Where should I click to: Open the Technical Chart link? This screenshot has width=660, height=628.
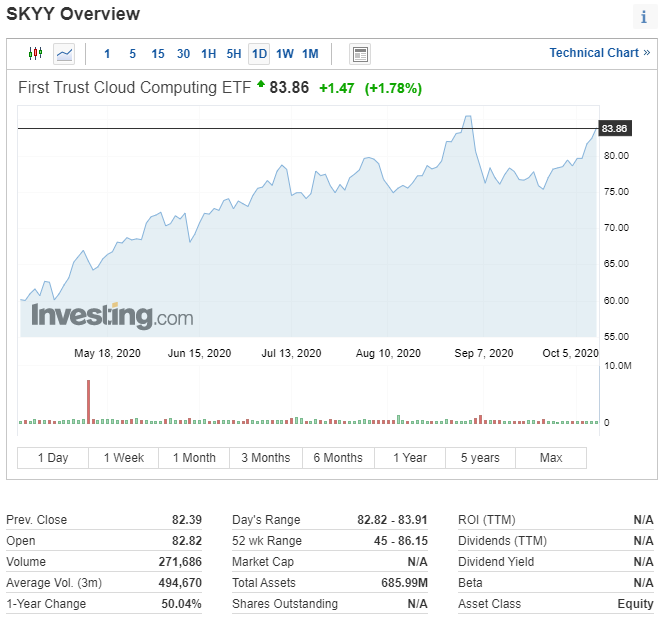pos(599,53)
